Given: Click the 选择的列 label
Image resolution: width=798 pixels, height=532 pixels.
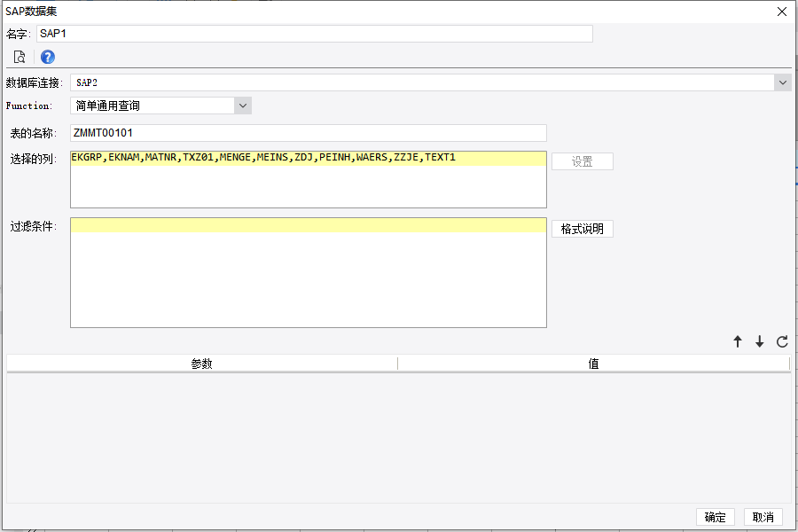Looking at the screenshot, I should click(34, 159).
